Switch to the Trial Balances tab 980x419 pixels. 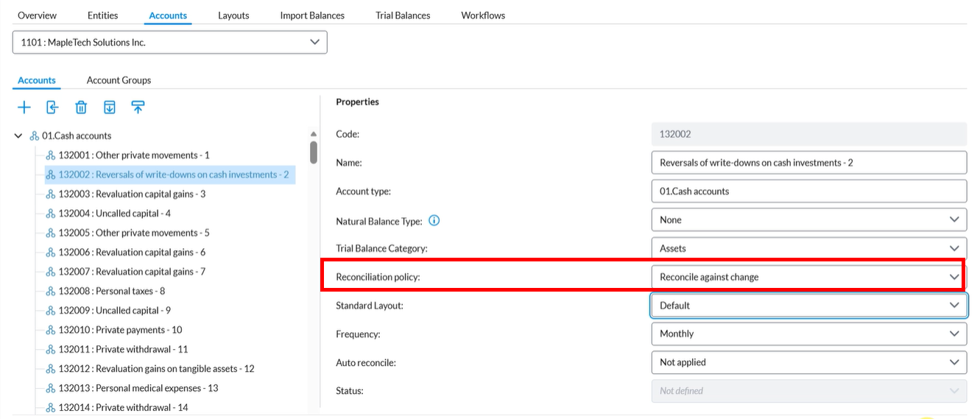(x=402, y=15)
